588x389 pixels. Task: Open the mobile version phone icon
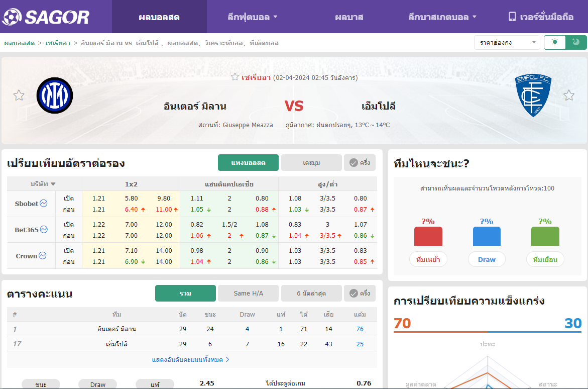point(512,17)
